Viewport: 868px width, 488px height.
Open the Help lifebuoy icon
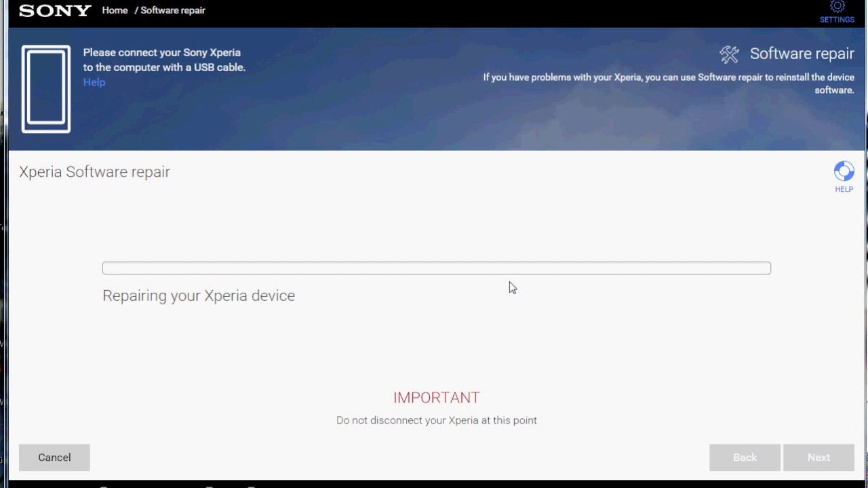pyautogui.click(x=844, y=171)
